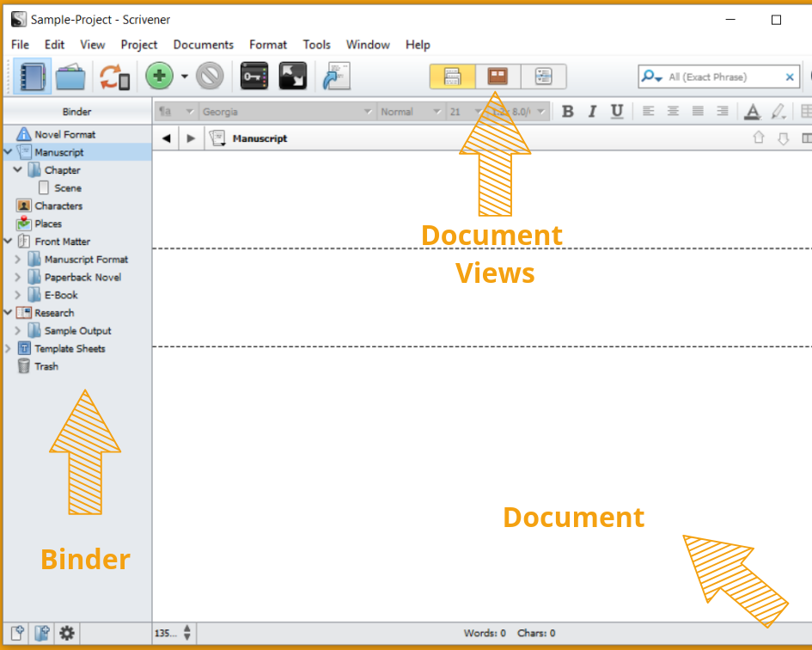Screen dimensions: 812x650
Task: Switch to Scrivenings document view
Action: click(x=452, y=77)
